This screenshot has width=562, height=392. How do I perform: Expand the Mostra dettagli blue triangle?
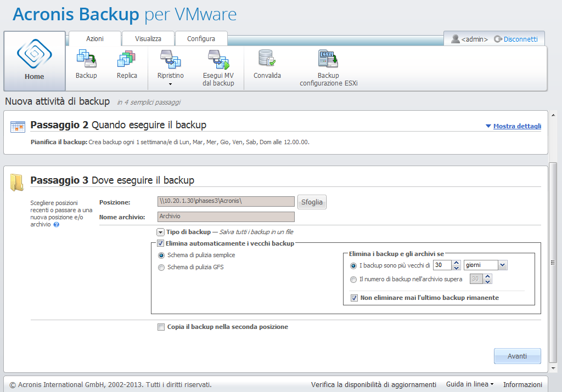click(x=488, y=126)
